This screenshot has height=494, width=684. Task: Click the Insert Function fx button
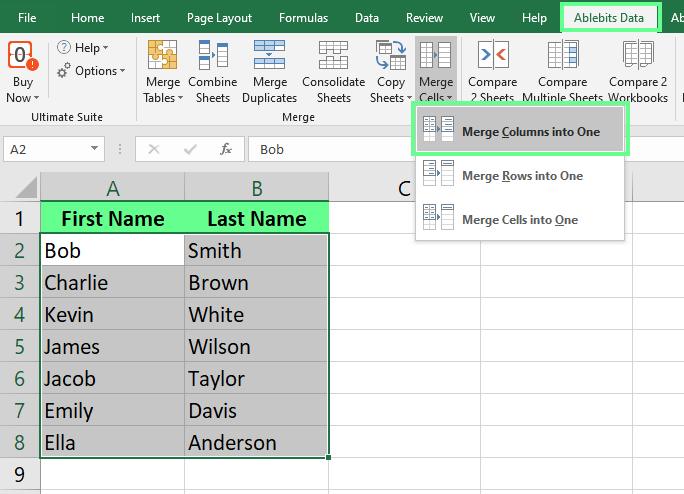pyautogui.click(x=226, y=149)
